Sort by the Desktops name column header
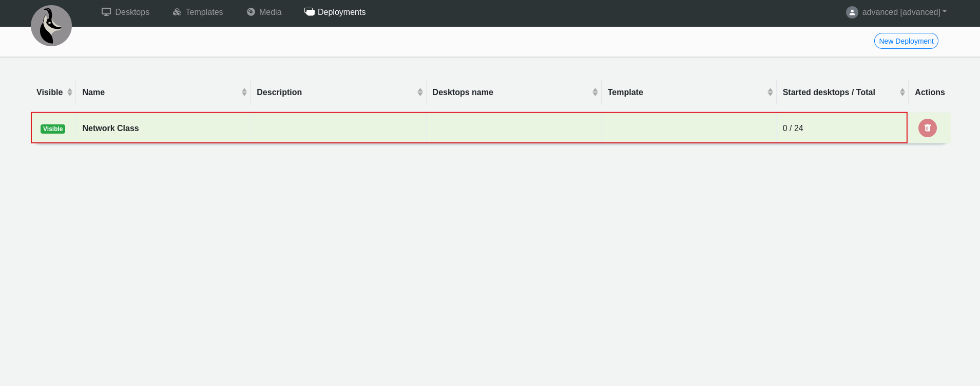 [x=462, y=93]
